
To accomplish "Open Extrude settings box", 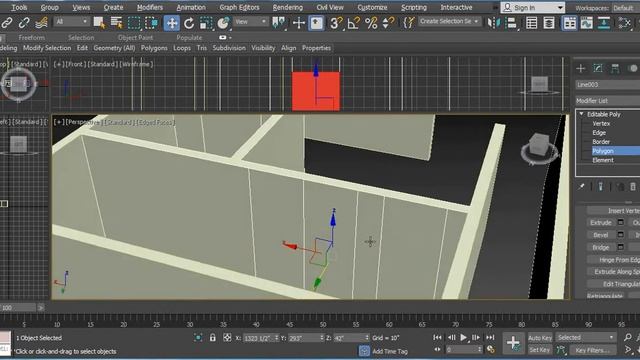I will (x=621, y=222).
